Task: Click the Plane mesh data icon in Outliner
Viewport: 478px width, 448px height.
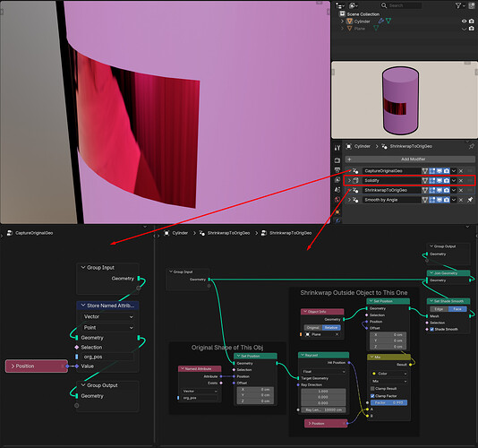Action: click(376, 29)
